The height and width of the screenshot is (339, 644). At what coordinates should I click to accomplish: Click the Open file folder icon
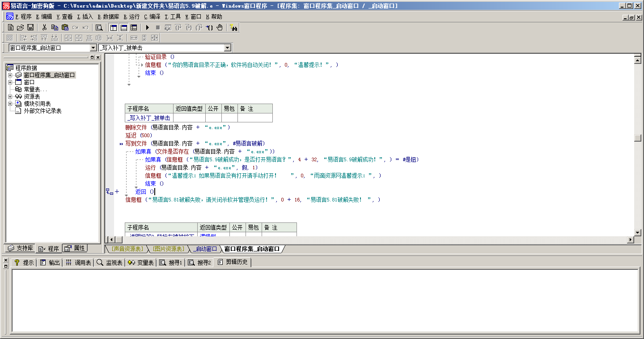click(x=21, y=28)
